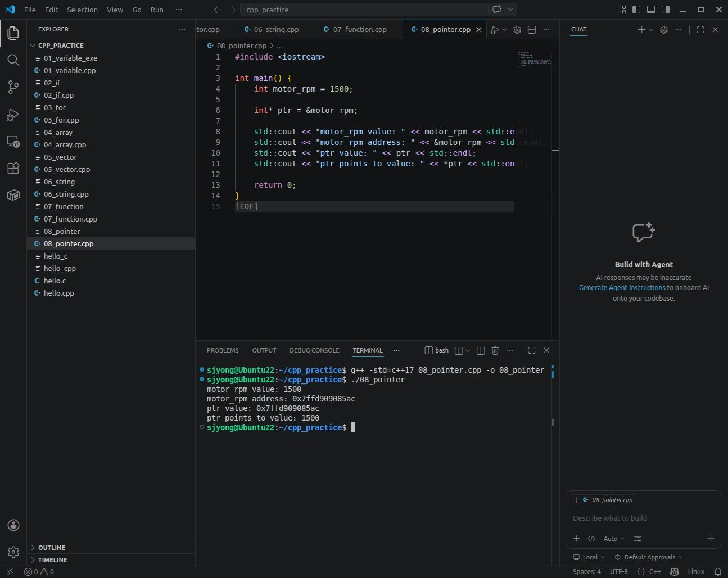Expand the OUTLINE section
This screenshot has height=578, width=728.
[x=52, y=548]
